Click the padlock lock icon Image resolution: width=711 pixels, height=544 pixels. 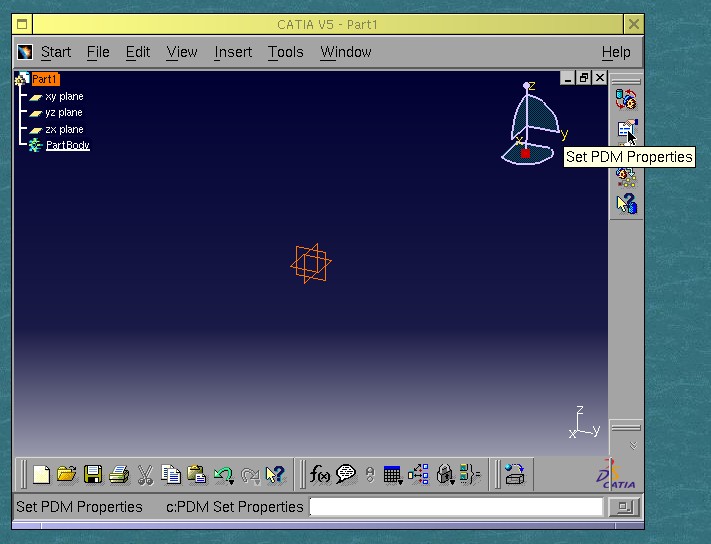pos(444,475)
